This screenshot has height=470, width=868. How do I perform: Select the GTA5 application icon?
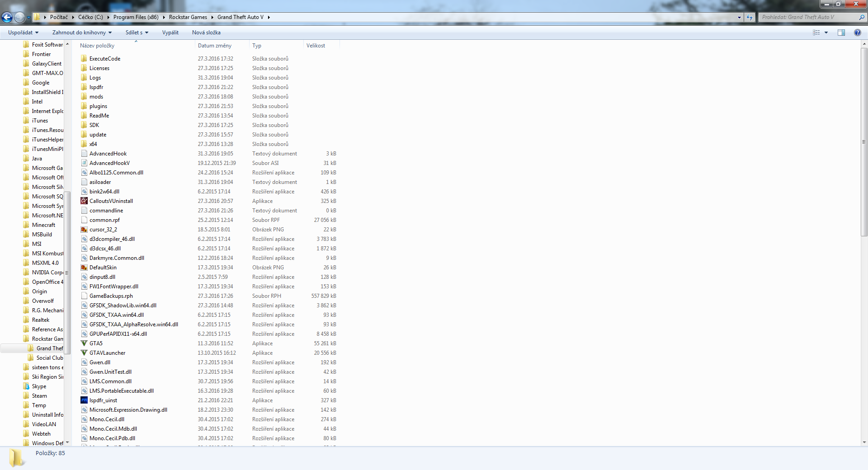pyautogui.click(x=84, y=343)
